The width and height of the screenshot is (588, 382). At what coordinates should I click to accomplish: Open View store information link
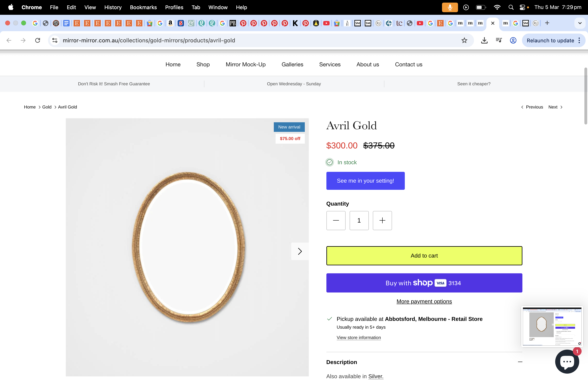pyautogui.click(x=358, y=337)
